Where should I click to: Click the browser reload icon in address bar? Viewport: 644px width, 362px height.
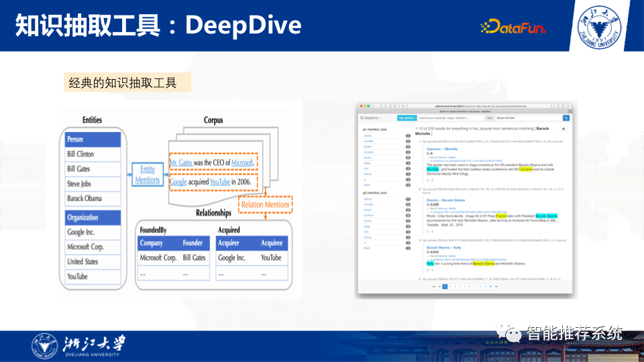551,106
